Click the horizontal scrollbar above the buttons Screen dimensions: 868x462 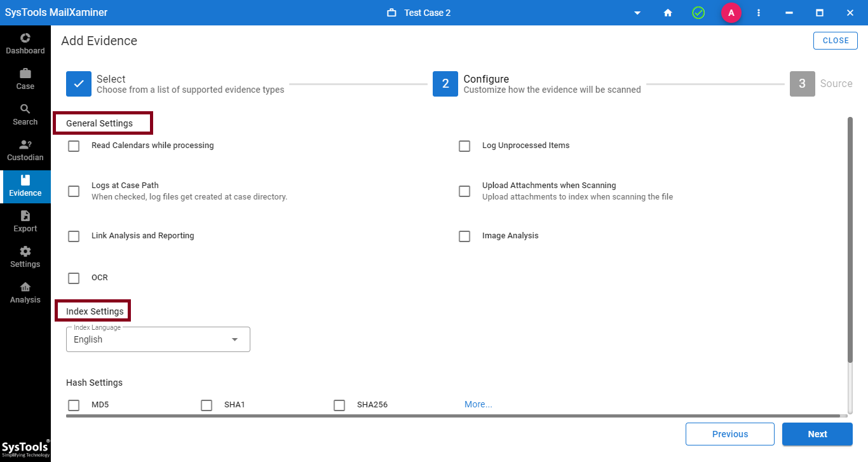click(452, 416)
